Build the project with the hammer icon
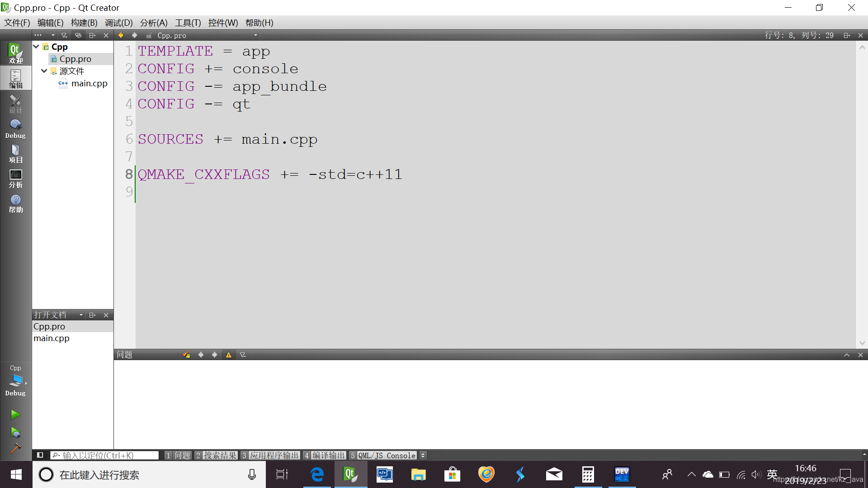This screenshot has height=488, width=868. (x=16, y=448)
